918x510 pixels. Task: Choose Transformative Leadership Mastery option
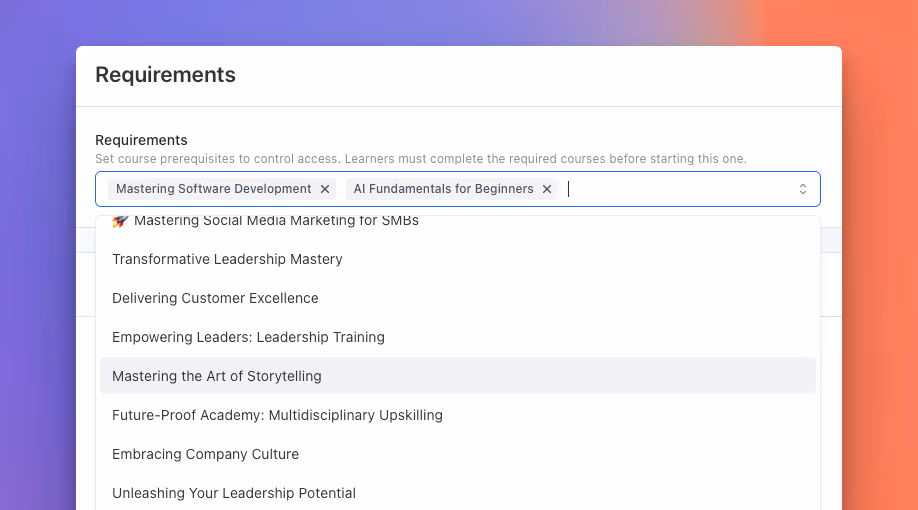click(x=458, y=259)
